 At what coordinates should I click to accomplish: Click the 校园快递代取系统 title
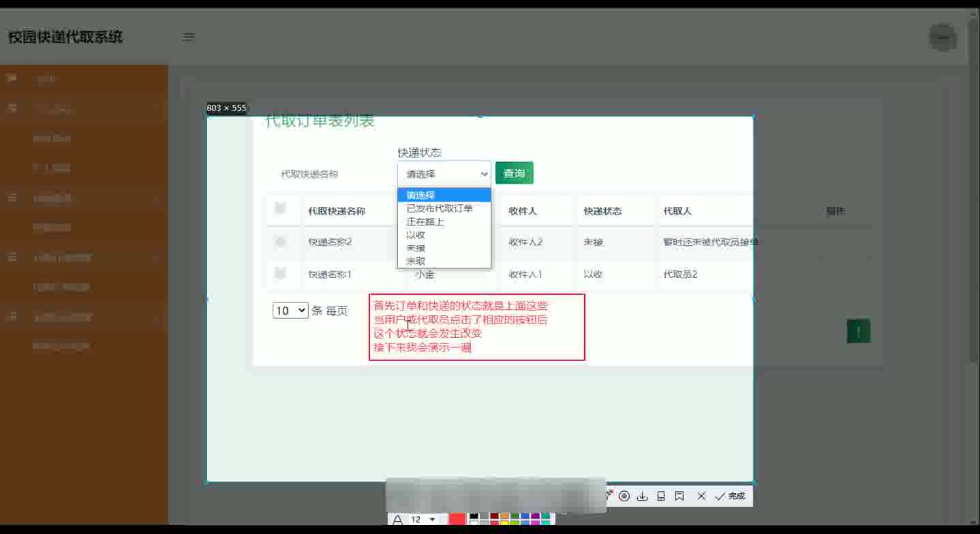coord(66,37)
